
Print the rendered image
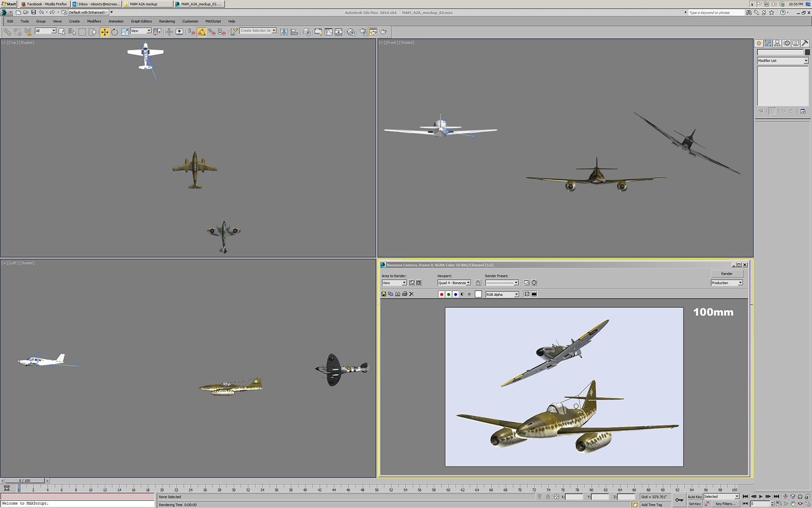[x=404, y=294]
